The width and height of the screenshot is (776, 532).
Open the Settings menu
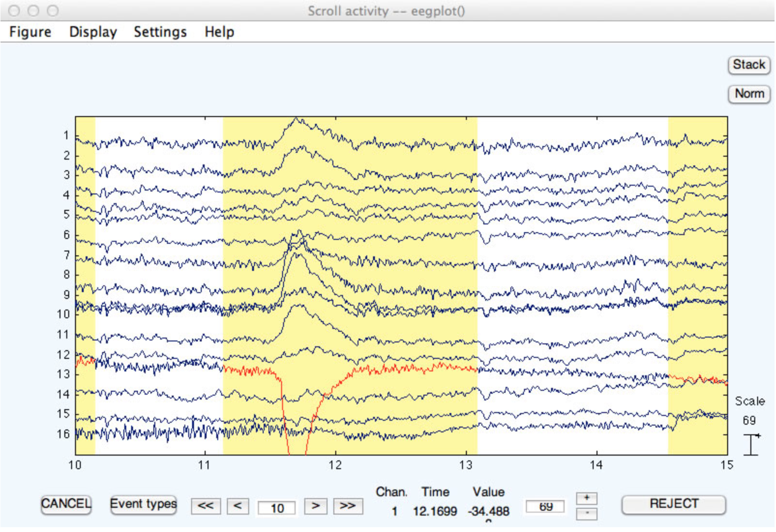coord(160,32)
